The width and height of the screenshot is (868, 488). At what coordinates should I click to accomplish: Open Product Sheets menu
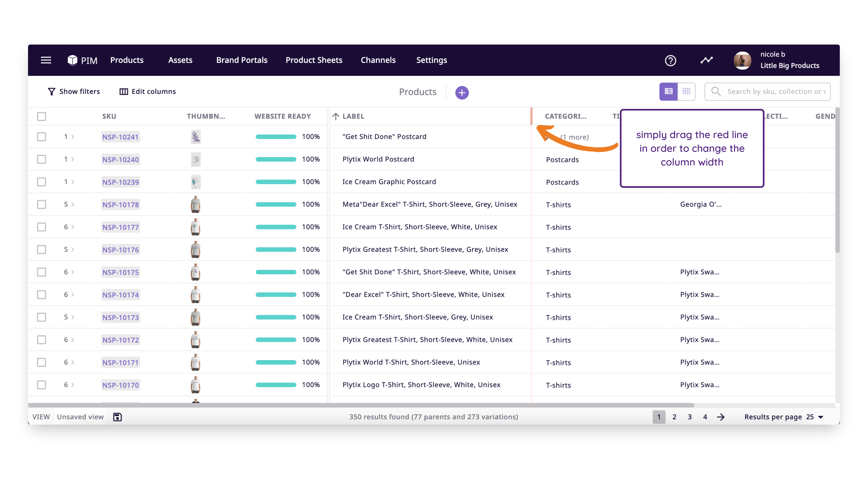[x=314, y=60]
